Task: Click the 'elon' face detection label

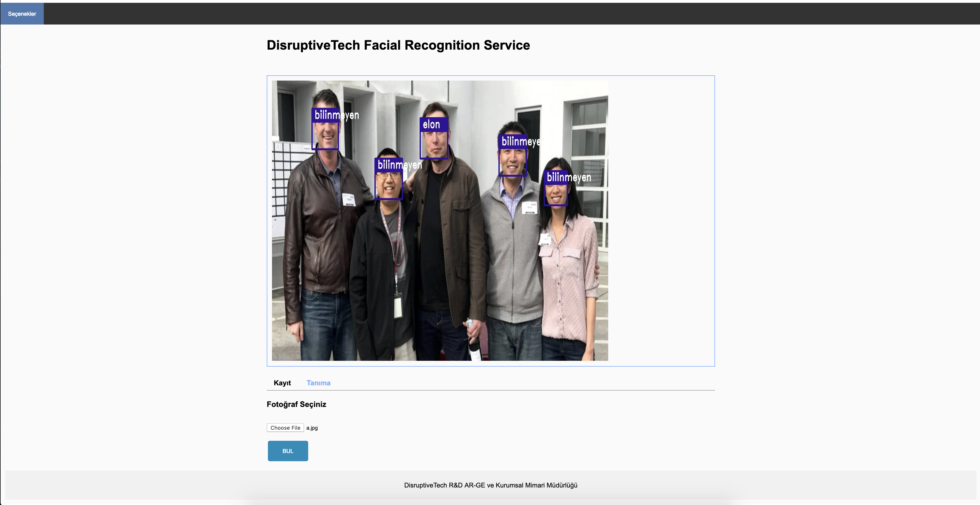Action: click(x=432, y=124)
